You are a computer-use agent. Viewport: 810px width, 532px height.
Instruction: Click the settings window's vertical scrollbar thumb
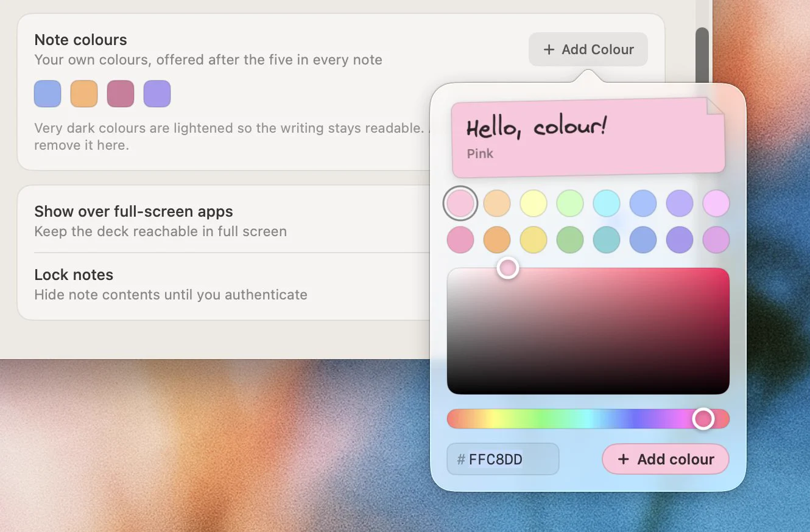pos(702,56)
